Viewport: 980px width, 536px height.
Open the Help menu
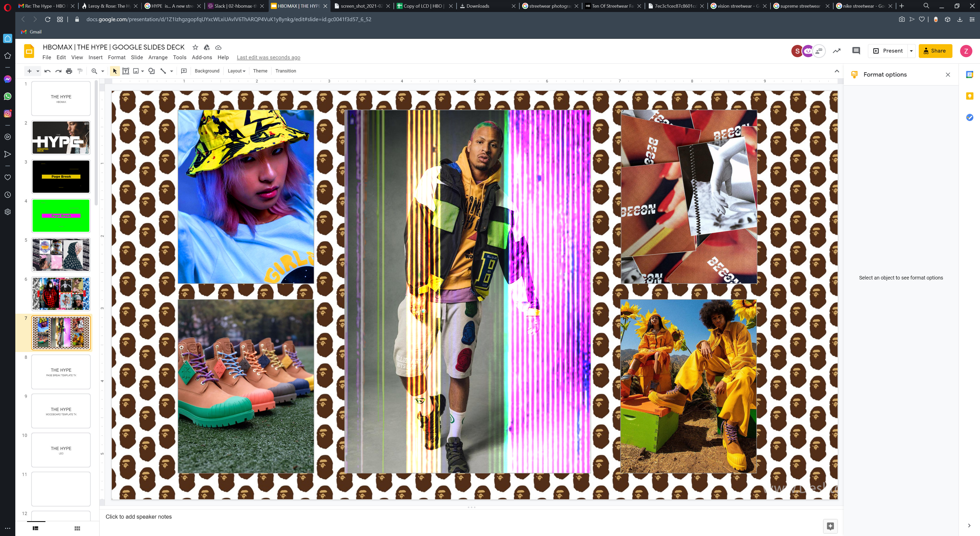(x=223, y=57)
